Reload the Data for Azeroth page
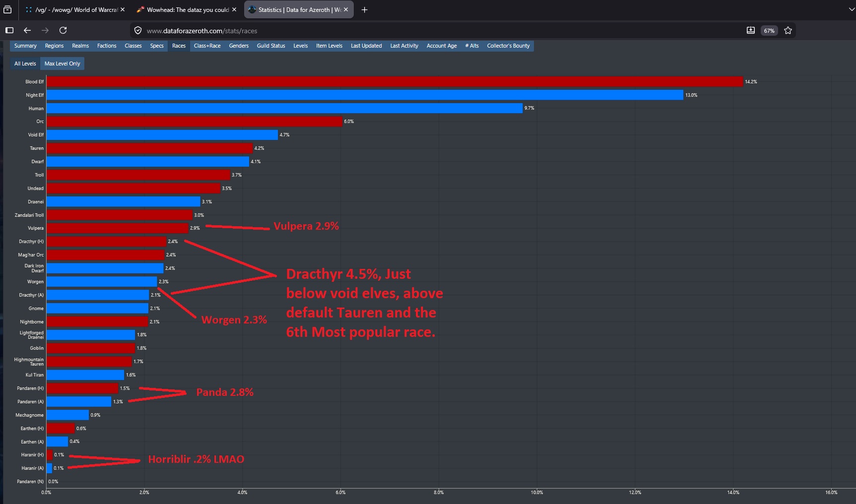Screen dimensions: 856x504 [x=63, y=30]
